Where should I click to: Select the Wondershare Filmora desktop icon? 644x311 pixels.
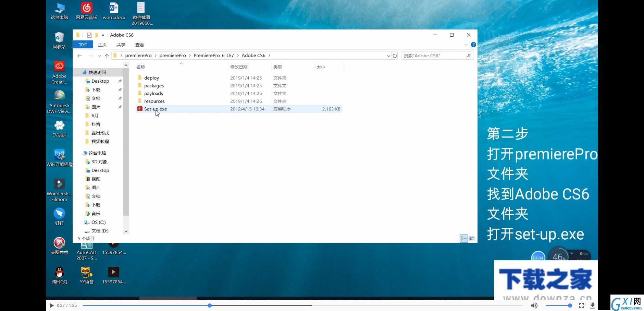[59, 190]
